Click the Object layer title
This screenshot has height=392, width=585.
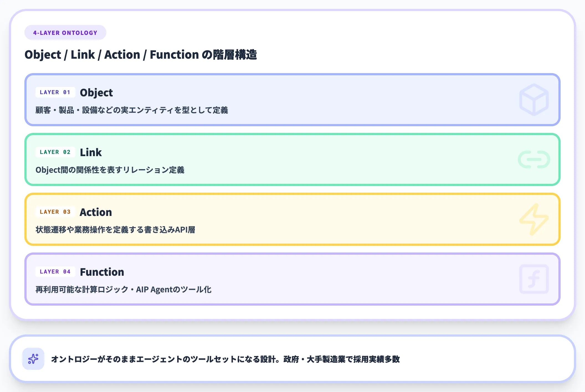point(96,93)
